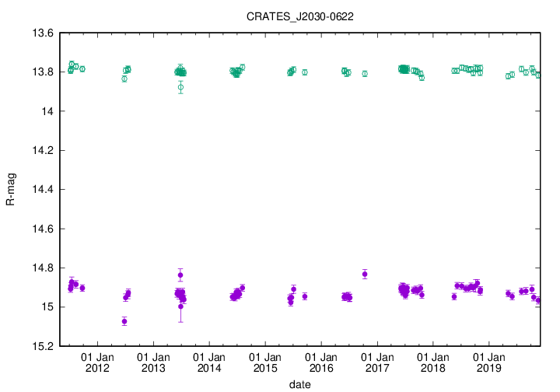Select the 13.6 y-axis tick label
This screenshot has width=560, height=392.
pos(44,33)
